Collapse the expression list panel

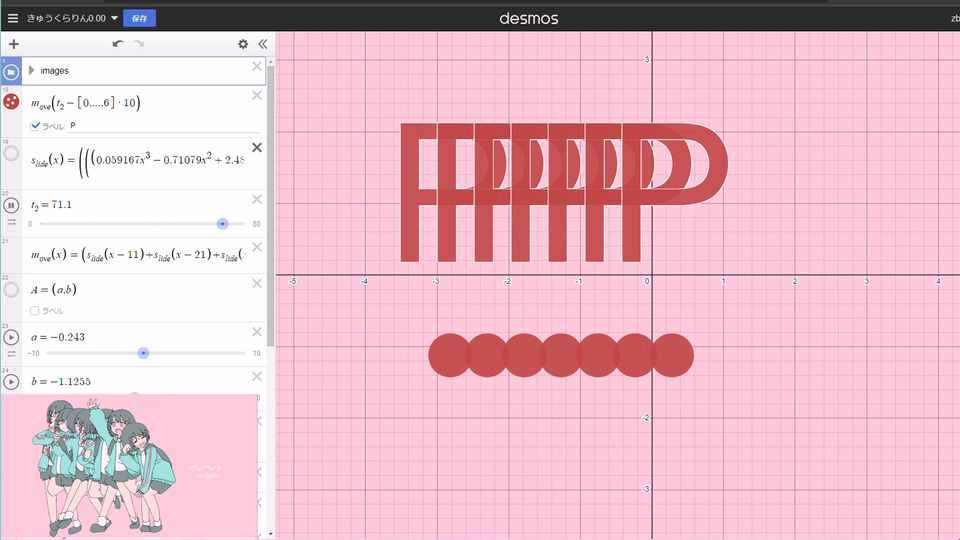(263, 44)
